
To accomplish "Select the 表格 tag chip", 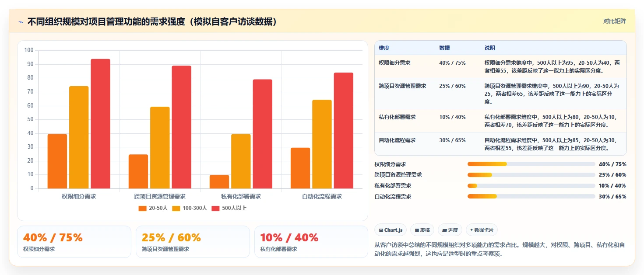I will click(422, 230).
